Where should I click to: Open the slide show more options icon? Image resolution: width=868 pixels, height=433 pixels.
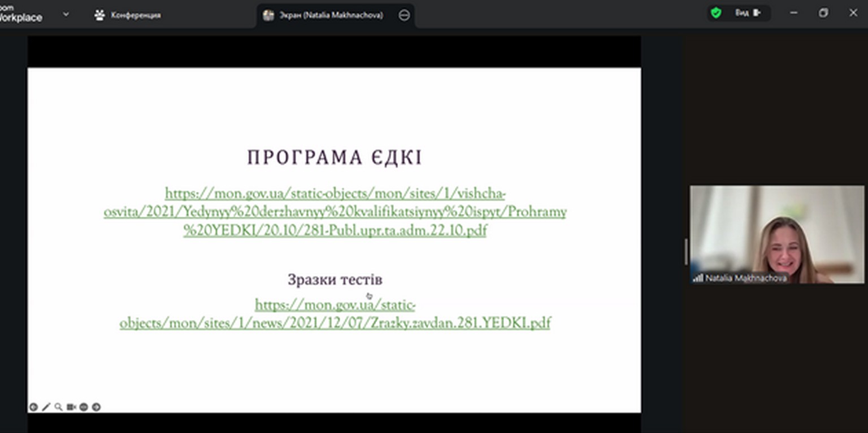pos(84,407)
